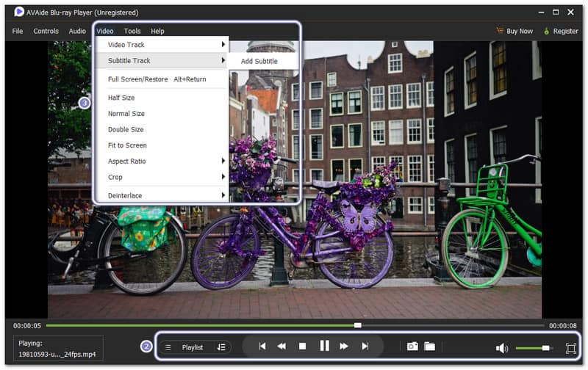
Task: Open the snapshot folder icon
Action: pos(430,347)
